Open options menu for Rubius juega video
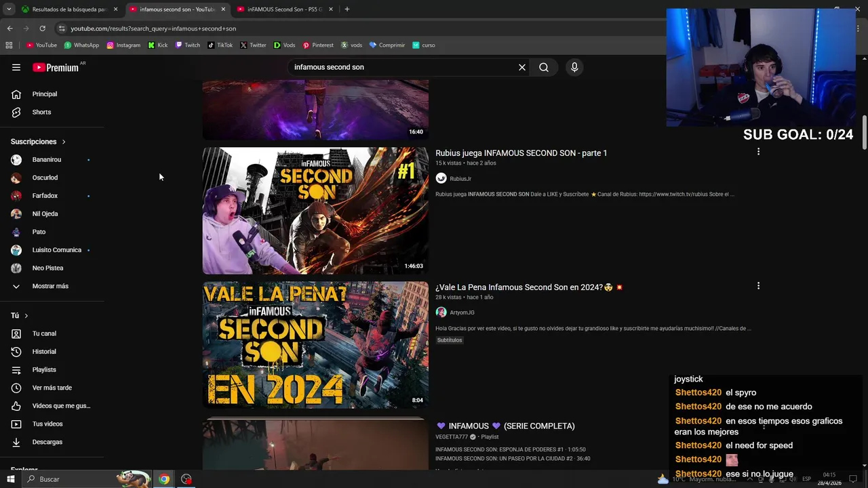 coord(758,152)
